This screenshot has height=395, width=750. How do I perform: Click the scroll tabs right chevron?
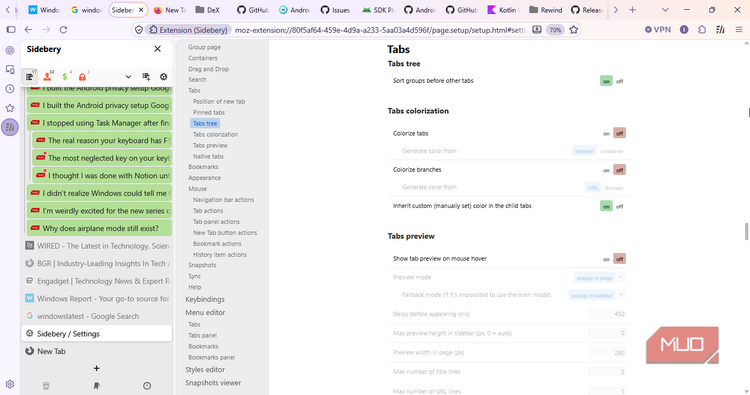[616, 10]
